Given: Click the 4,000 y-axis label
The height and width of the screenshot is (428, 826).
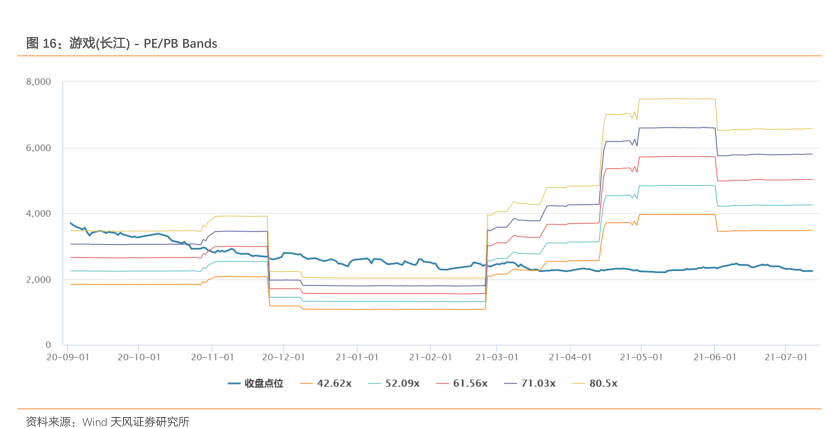Looking at the screenshot, I should [x=38, y=214].
